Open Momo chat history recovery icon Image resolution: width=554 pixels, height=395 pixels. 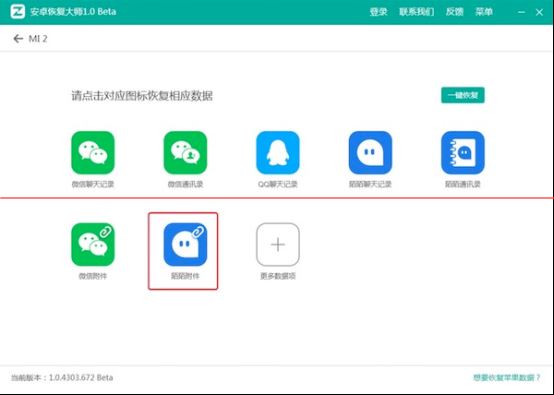pyautogui.click(x=370, y=153)
